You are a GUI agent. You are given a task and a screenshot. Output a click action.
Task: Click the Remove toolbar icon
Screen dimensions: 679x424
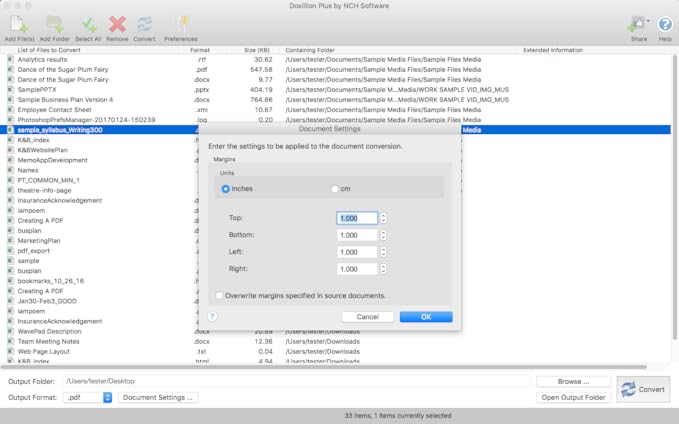(117, 27)
